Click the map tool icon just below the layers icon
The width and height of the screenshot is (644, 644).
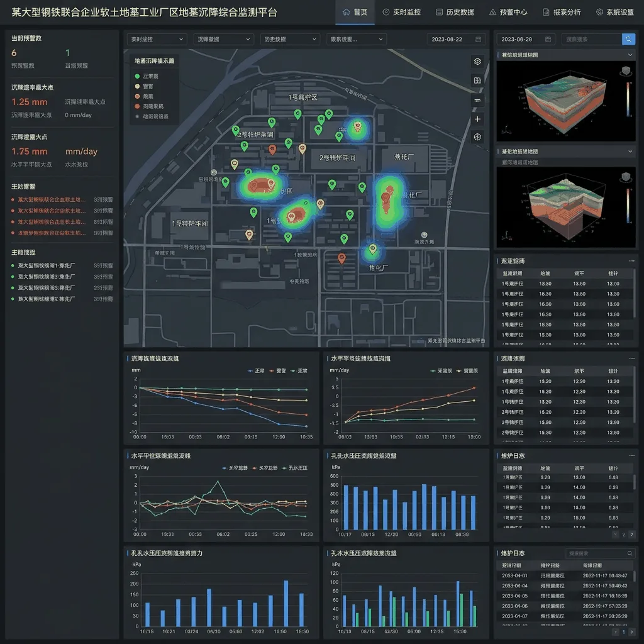coord(477,80)
